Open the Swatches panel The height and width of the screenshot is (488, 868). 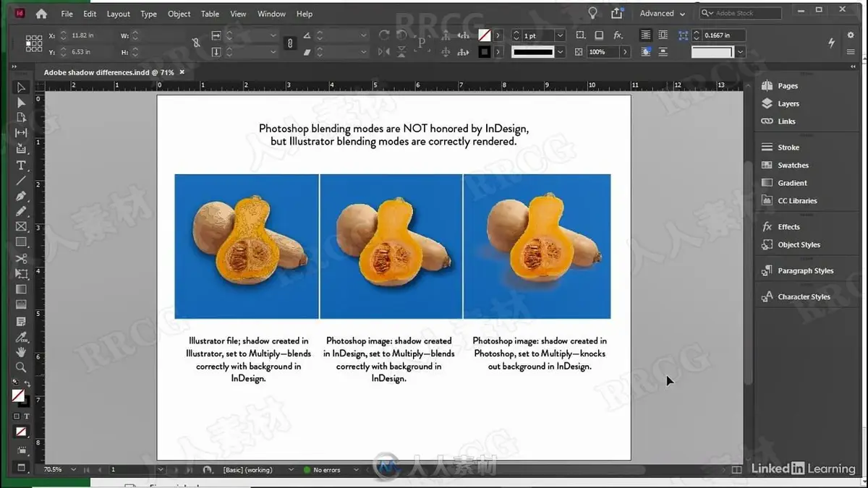pos(785,166)
